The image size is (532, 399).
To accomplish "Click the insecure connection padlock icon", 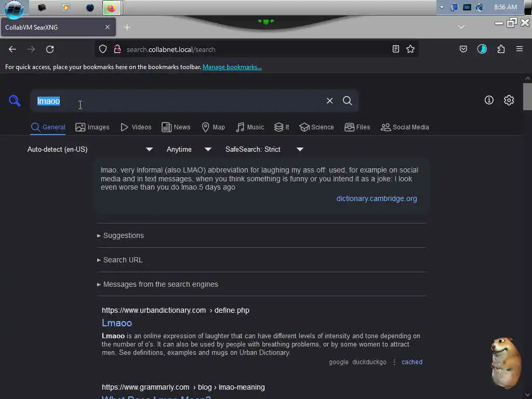I will [117, 49].
